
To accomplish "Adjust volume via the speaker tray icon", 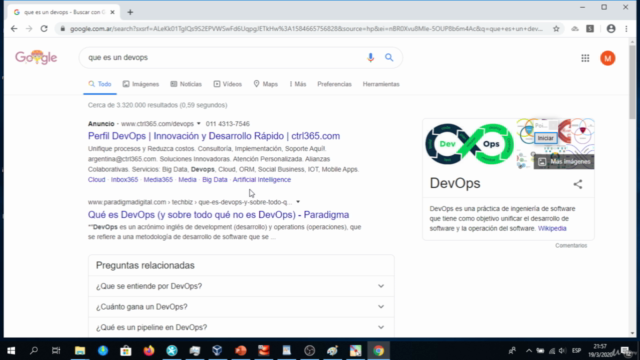I will (x=562, y=351).
